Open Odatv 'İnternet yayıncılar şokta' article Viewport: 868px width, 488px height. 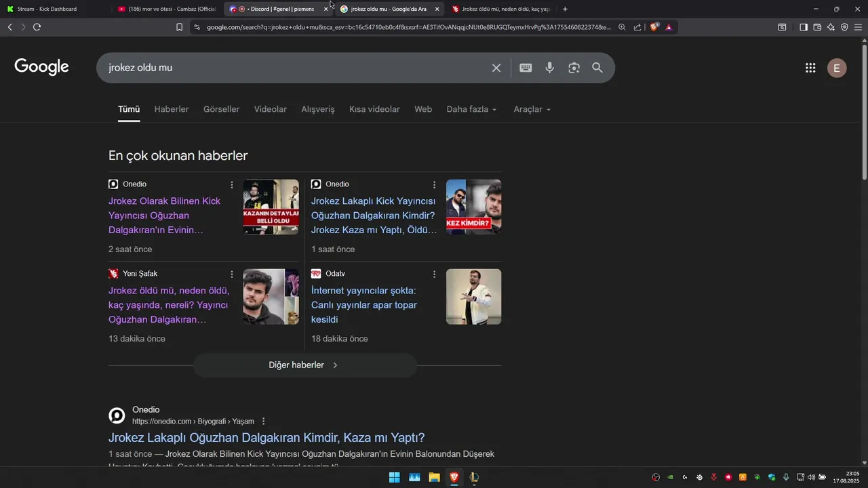pos(364,305)
